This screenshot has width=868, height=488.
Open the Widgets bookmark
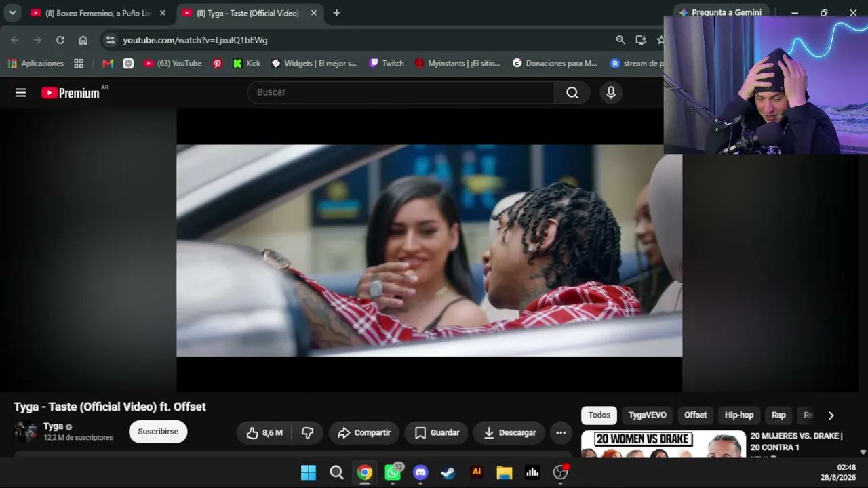click(314, 63)
